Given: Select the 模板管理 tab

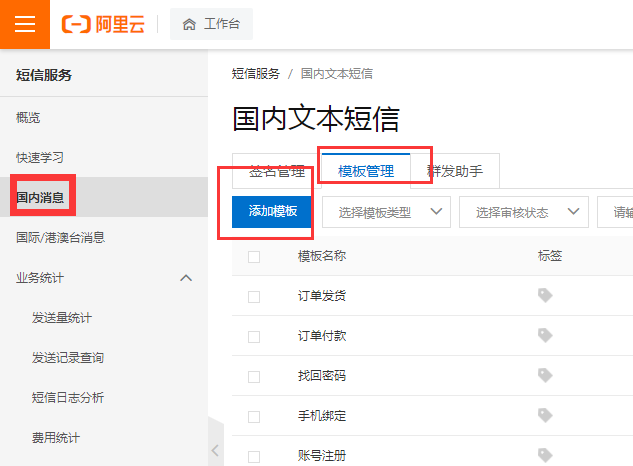Looking at the screenshot, I should tap(366, 171).
